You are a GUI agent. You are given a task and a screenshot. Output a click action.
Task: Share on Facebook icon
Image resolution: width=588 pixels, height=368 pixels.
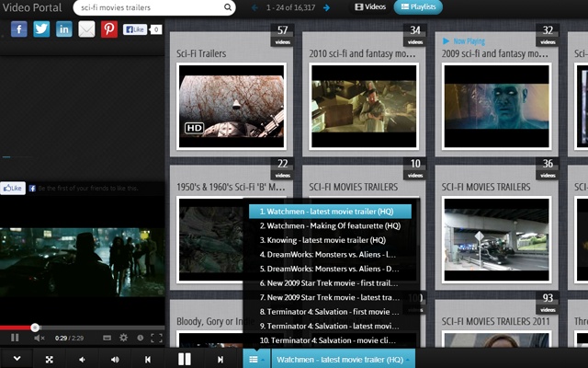[19, 29]
